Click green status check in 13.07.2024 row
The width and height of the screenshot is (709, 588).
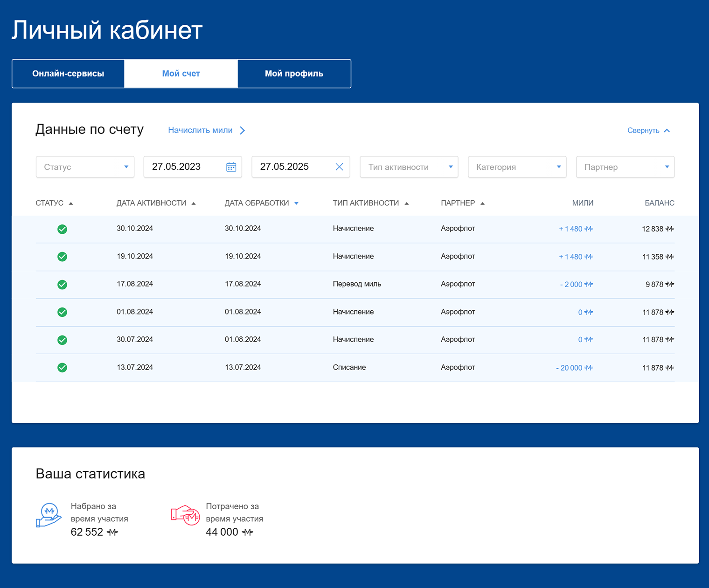[62, 368]
